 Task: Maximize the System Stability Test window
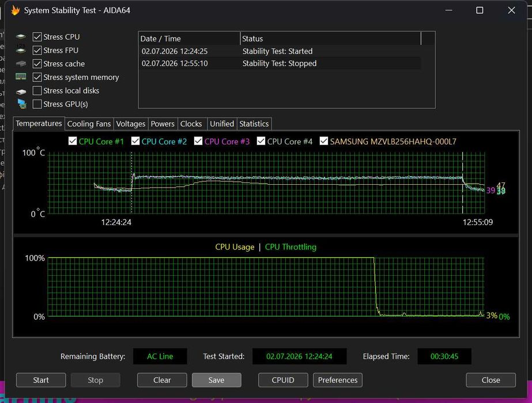pyautogui.click(x=480, y=10)
